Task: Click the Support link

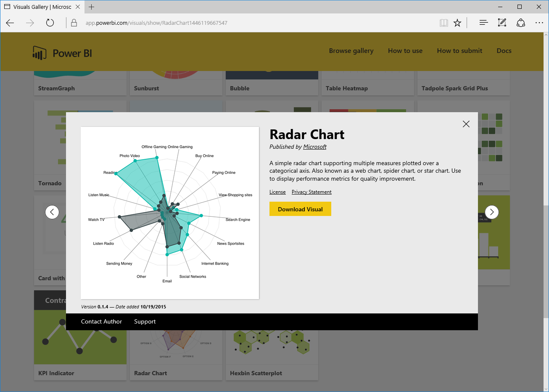Action: pyautogui.click(x=145, y=321)
